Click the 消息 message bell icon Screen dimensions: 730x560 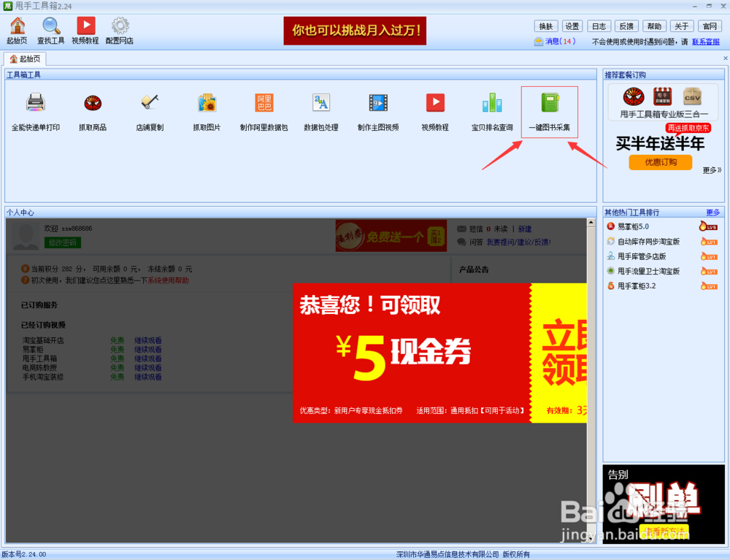click(539, 42)
